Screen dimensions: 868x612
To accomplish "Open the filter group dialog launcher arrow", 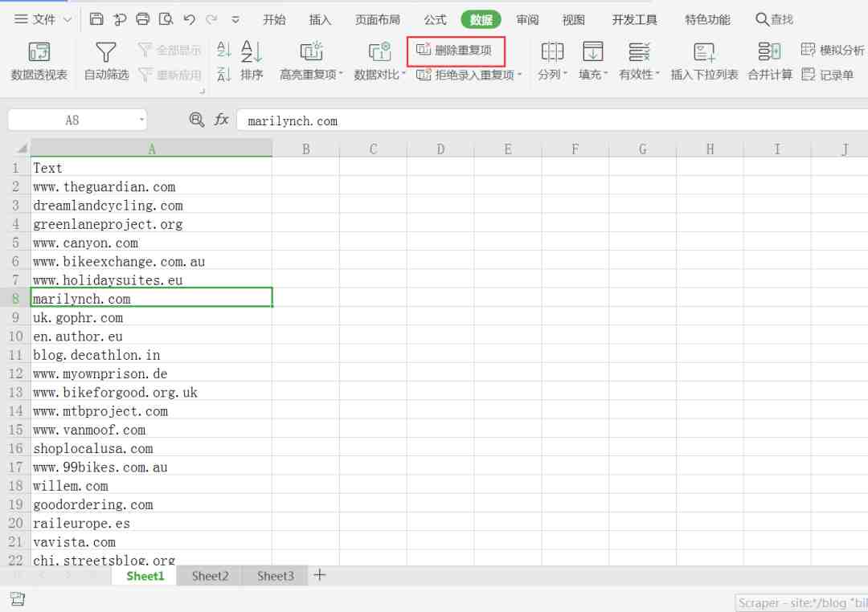I will coord(202,90).
